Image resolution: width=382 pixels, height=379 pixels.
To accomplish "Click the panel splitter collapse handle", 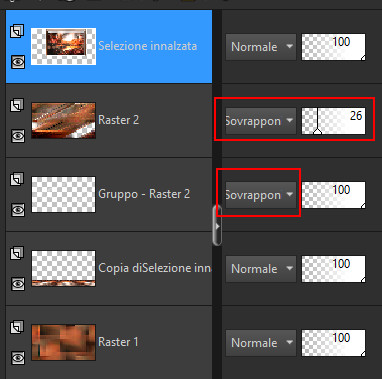I will (x=217, y=226).
